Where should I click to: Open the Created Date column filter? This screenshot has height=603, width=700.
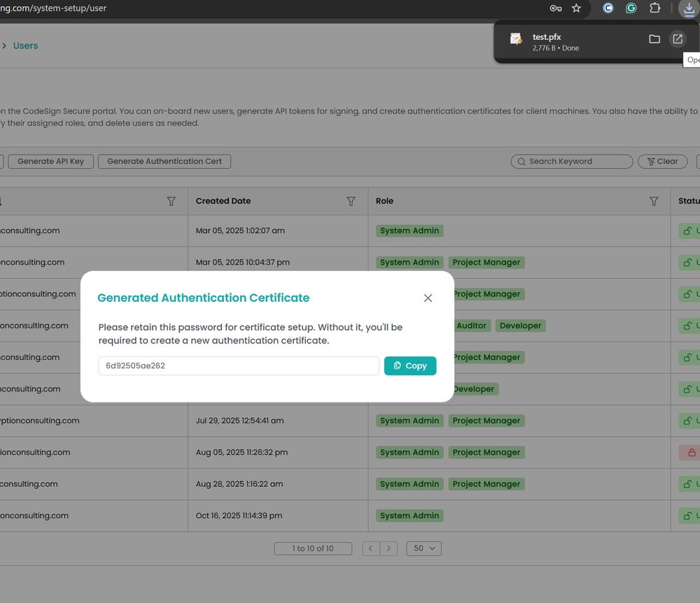351,202
